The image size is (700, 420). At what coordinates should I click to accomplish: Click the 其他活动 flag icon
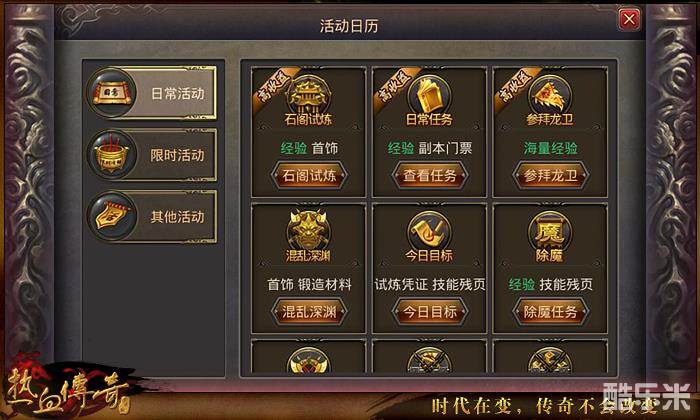pyautogui.click(x=112, y=216)
